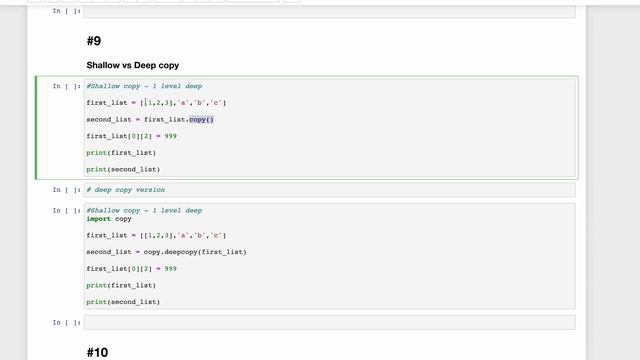Click "print(first_list)" in the selected green-bordered cell
This screenshot has height=360, width=640.
click(x=121, y=153)
